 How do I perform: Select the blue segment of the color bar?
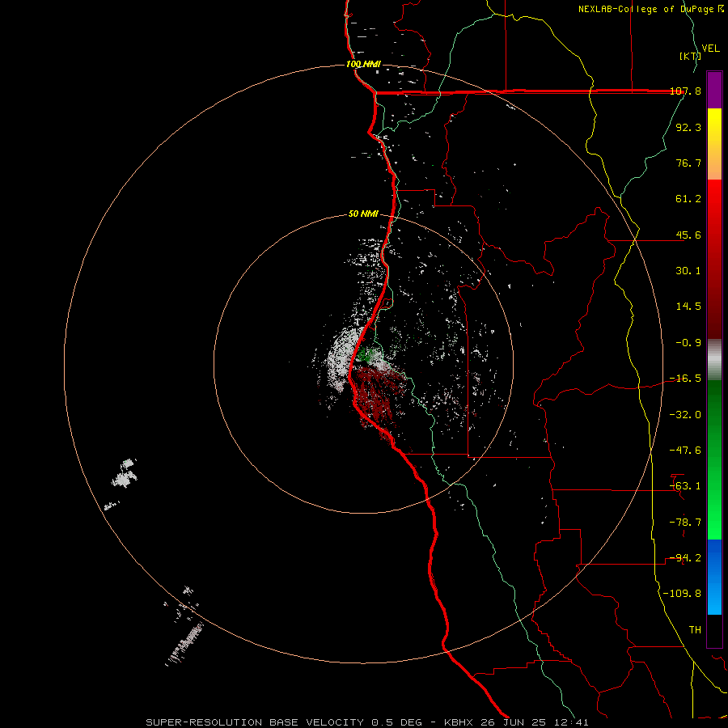pos(714,577)
